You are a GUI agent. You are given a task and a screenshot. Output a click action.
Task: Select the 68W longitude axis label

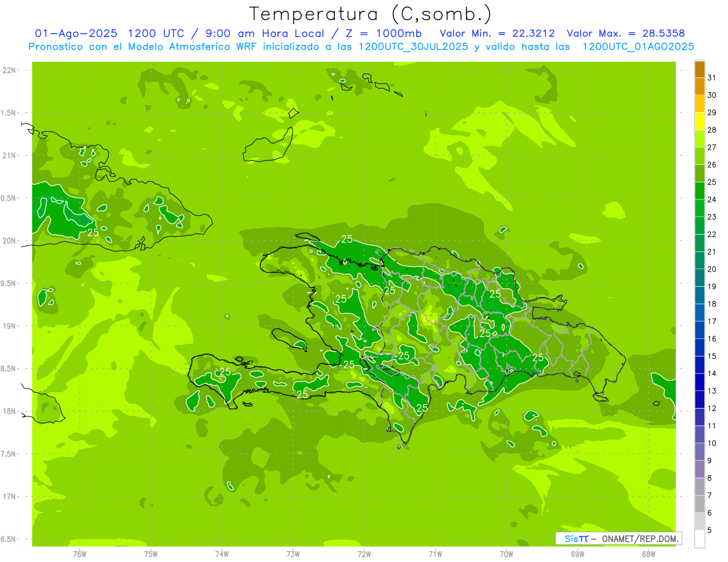tap(649, 554)
